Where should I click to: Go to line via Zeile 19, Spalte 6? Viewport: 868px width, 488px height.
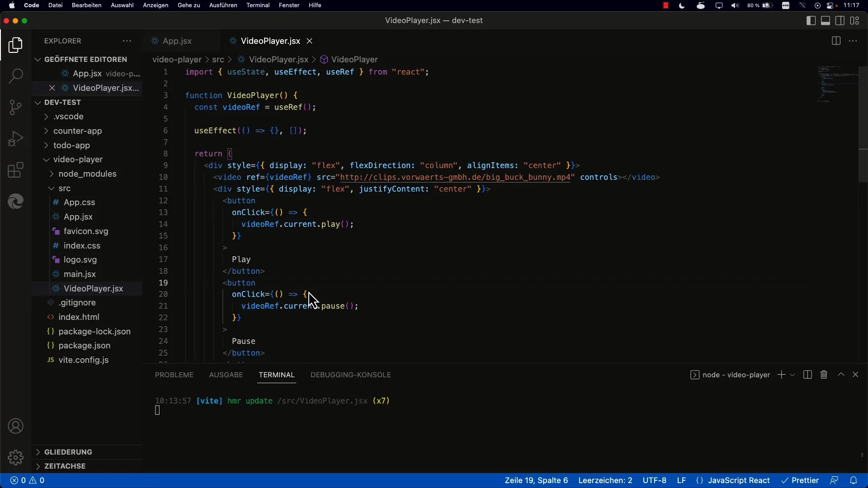536,480
